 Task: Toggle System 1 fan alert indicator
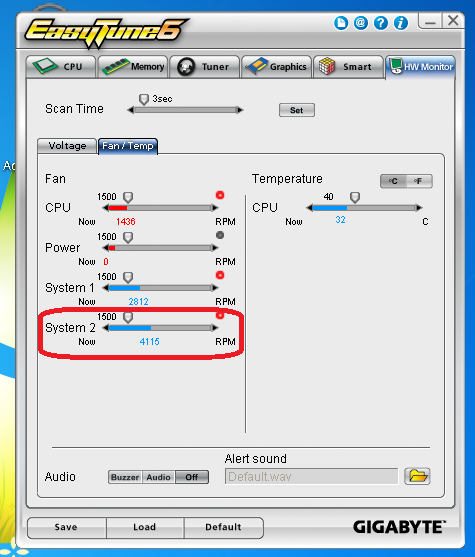pos(220,275)
